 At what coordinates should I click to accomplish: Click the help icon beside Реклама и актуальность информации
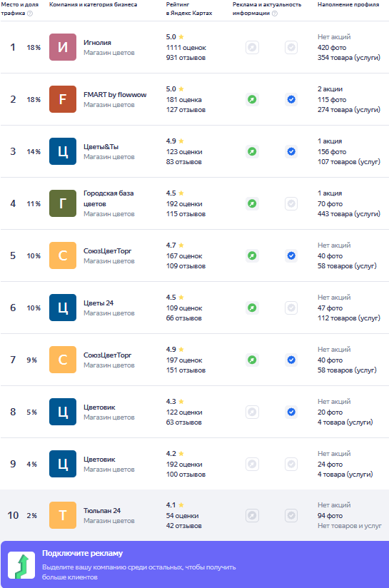click(275, 14)
